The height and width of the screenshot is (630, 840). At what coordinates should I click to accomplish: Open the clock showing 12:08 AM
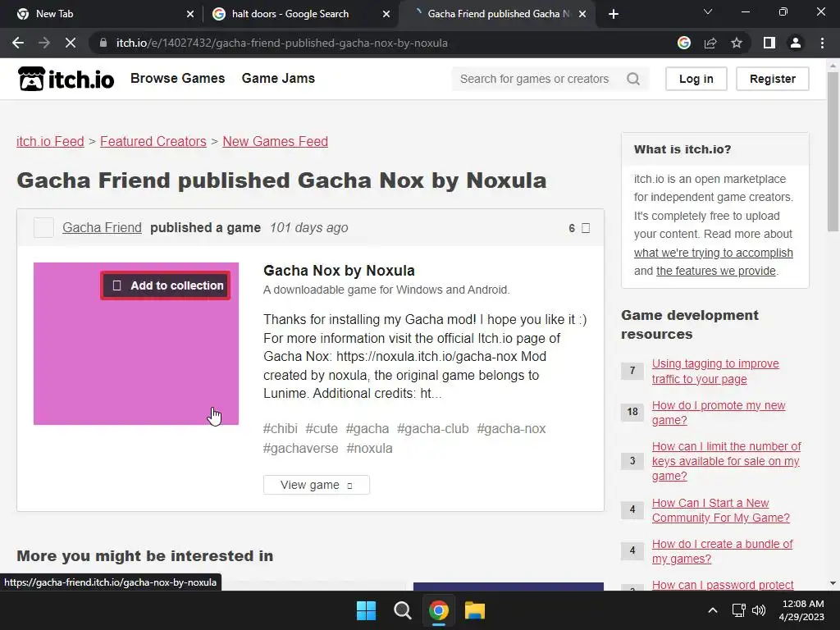point(802,610)
